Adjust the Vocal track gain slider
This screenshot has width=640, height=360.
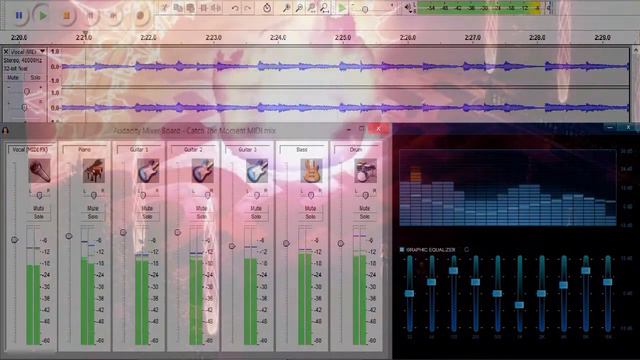pyautogui.click(x=27, y=91)
